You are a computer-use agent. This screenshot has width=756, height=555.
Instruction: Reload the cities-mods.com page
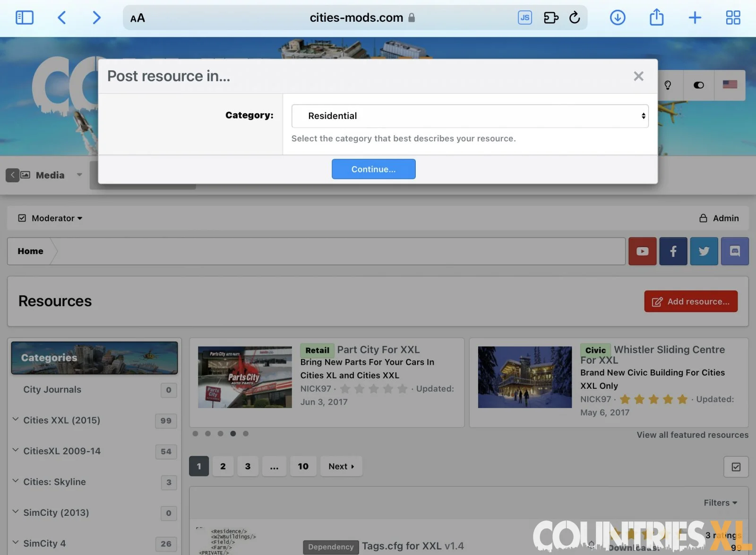(575, 18)
